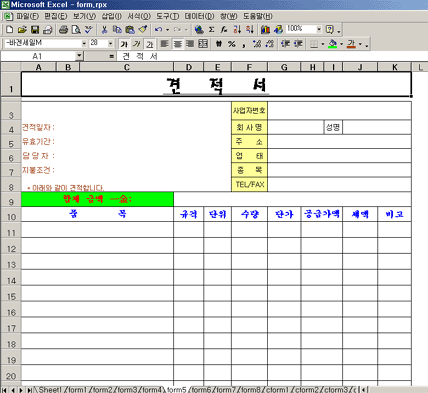Open the Chart Wizard icon

[265, 30]
